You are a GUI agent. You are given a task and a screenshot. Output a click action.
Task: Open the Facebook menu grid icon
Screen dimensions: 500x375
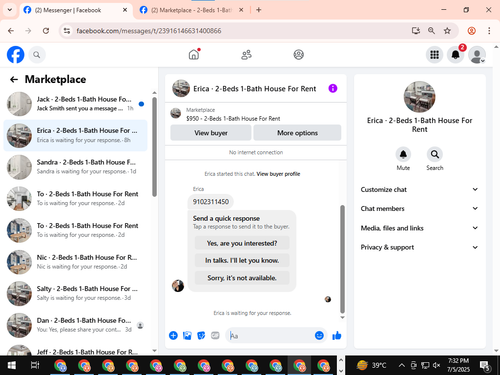[x=434, y=55]
